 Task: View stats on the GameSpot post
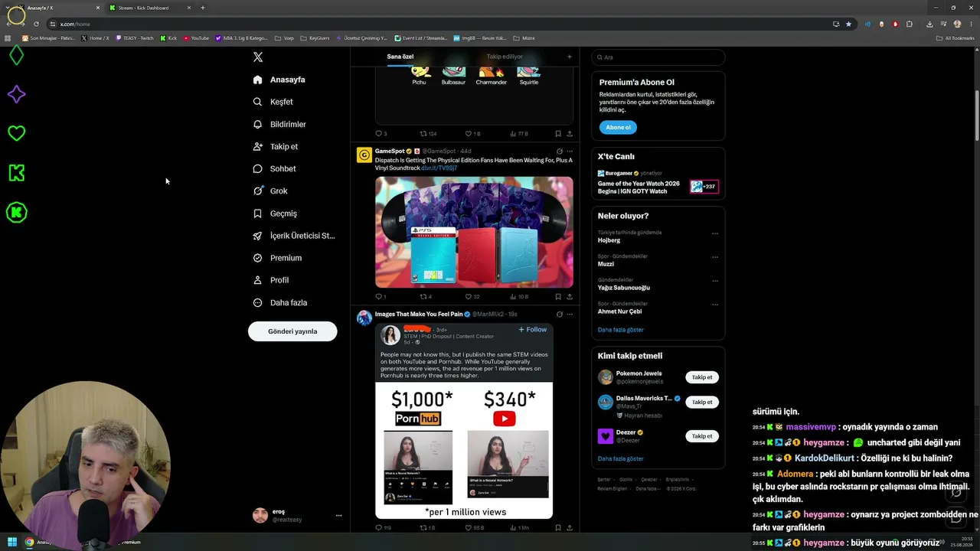(x=518, y=296)
